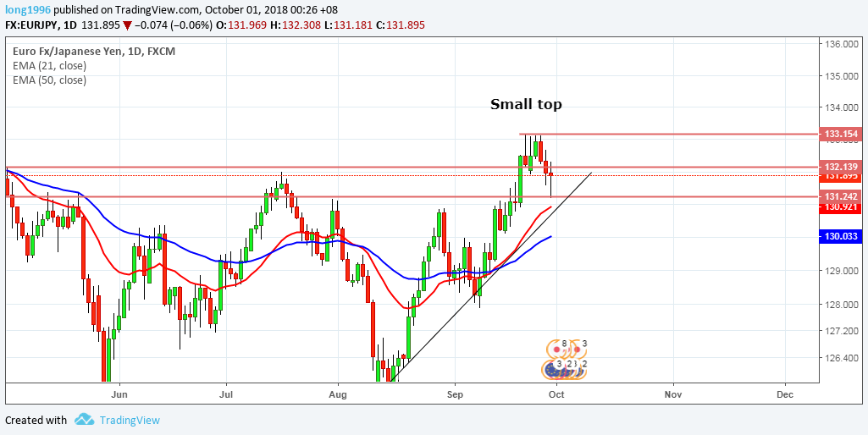
Task: Click the Oct label on time axis
Action: [556, 394]
